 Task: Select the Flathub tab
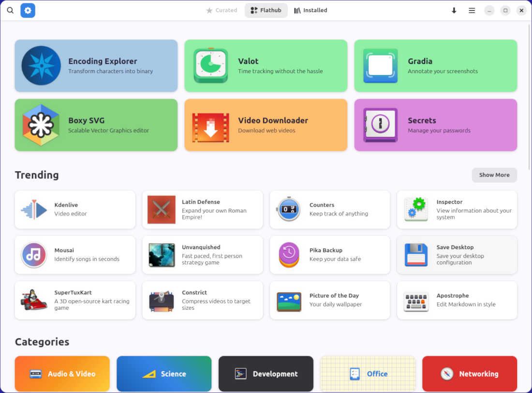(266, 10)
